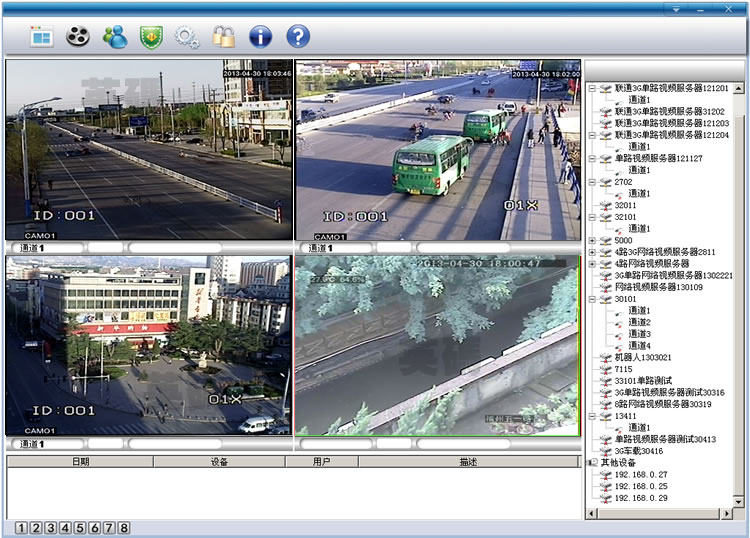Select 网络视频服务器130109 device
Screen dimensions: 750x538
point(659,287)
